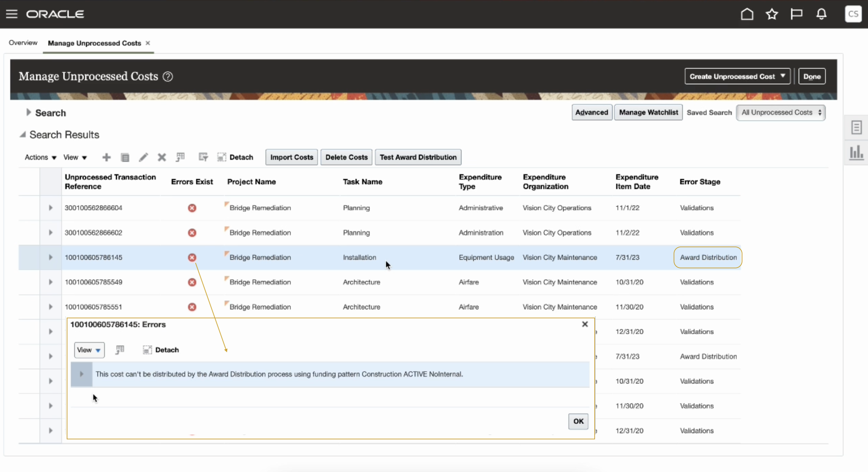868x472 pixels.
Task: Open the Watchlist flag icon
Action: 796,14
